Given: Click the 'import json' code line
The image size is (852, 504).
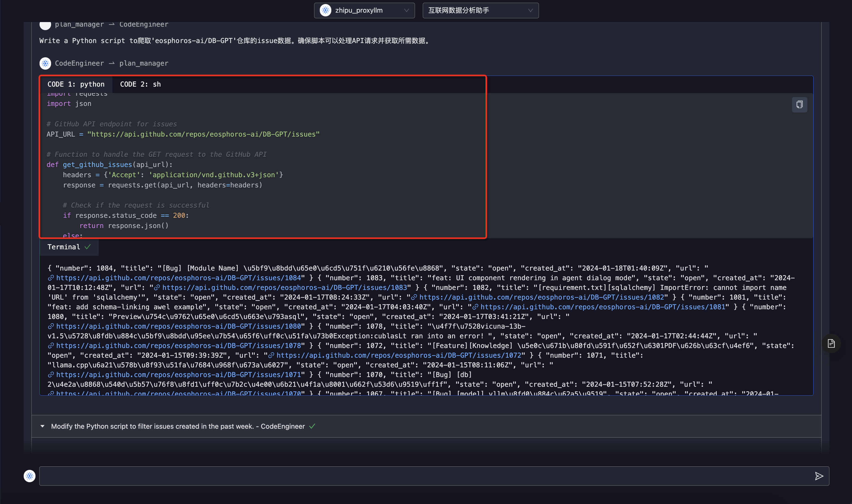Looking at the screenshot, I should pyautogui.click(x=69, y=104).
